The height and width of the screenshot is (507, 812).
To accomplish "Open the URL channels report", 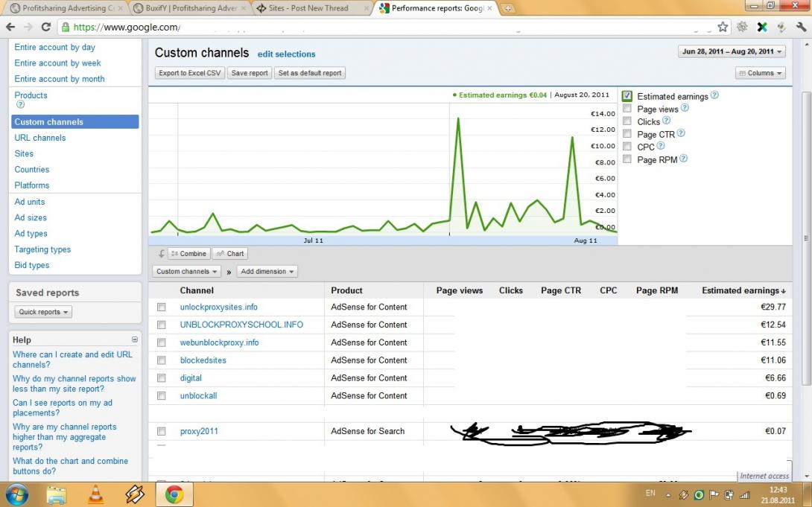I will click(x=40, y=138).
